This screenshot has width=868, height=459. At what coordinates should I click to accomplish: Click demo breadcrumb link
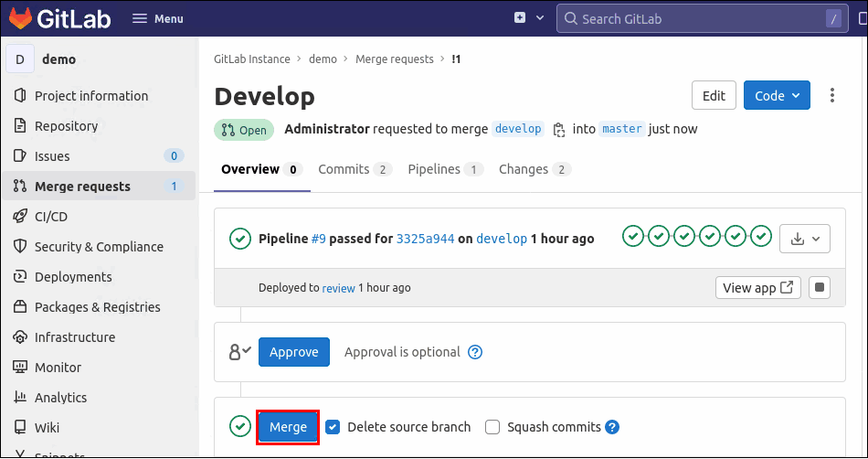323,59
